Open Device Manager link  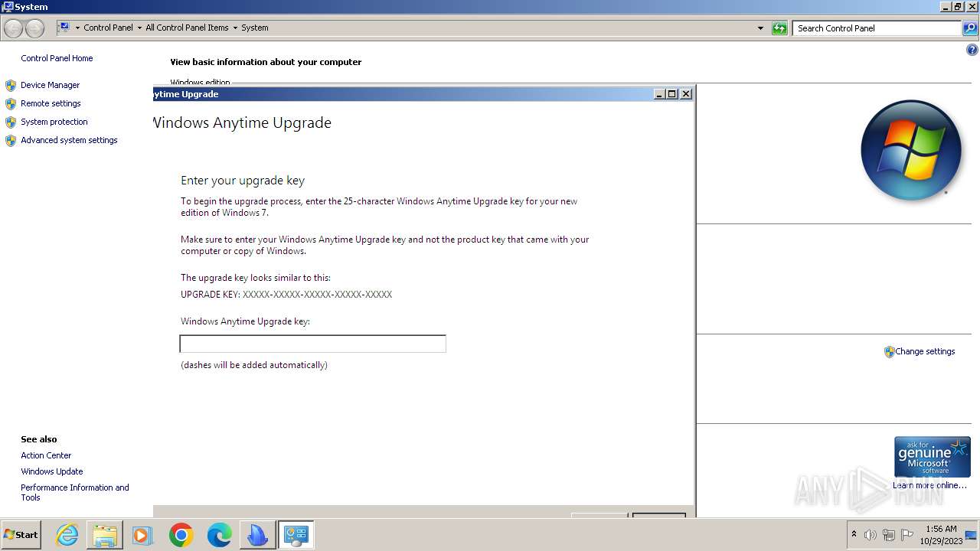click(x=50, y=85)
